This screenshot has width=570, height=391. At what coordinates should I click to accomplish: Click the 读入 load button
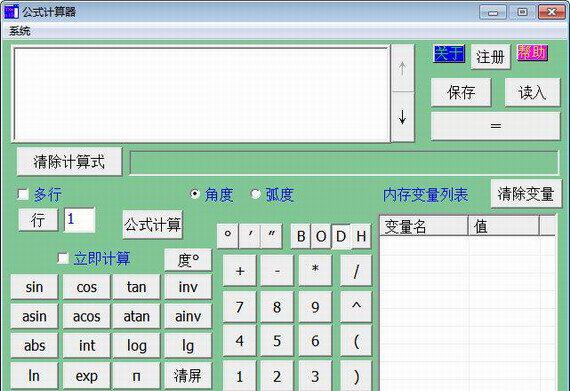coord(532,92)
